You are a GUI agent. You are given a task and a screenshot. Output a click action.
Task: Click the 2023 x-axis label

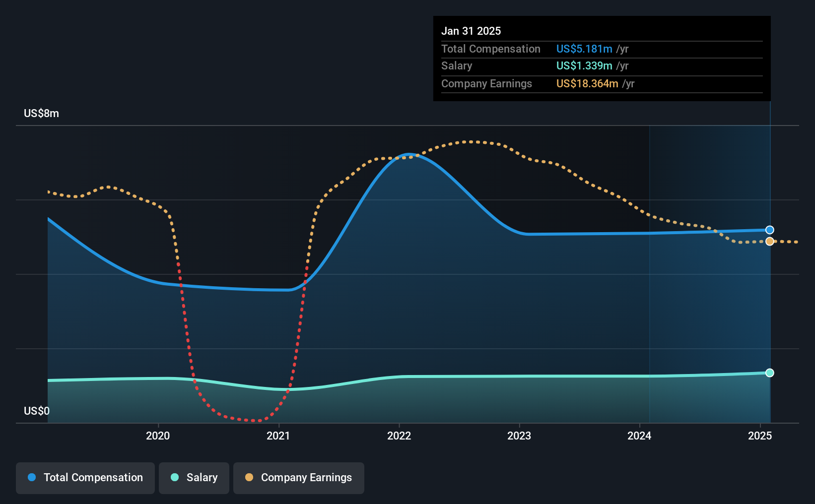pos(519,436)
